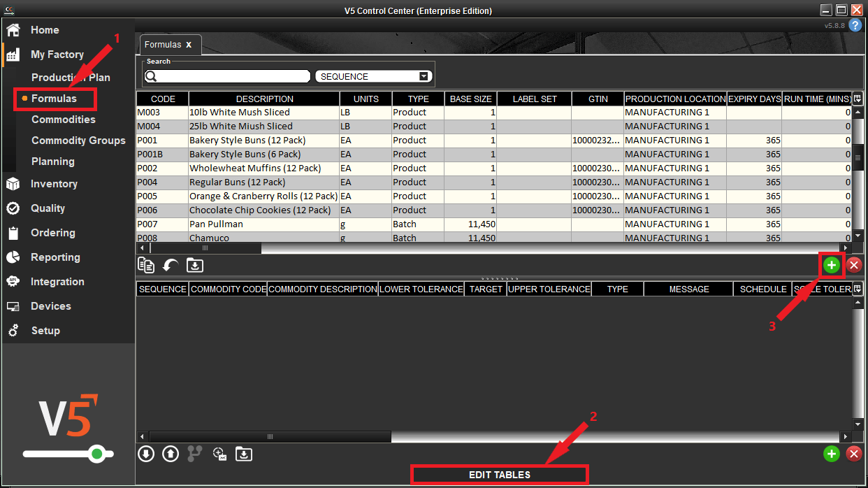Open the Quality section in sidebar
Viewport: 868px width, 488px height.
click(48, 208)
